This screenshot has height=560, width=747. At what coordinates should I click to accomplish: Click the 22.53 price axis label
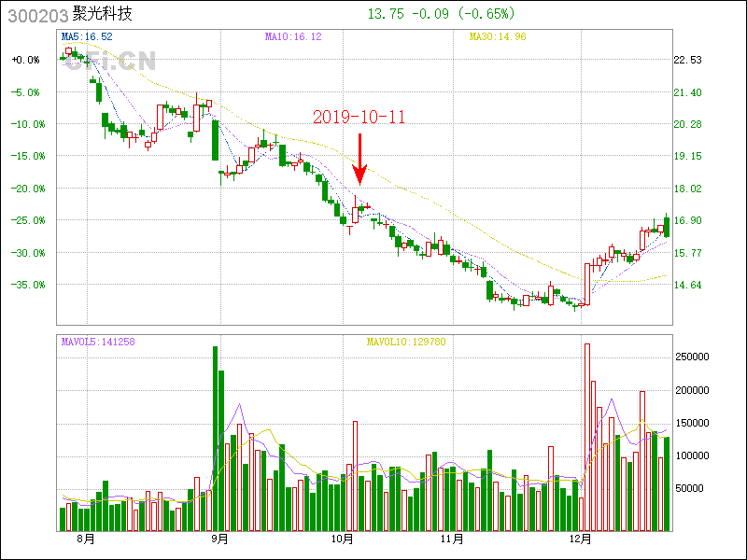[687, 60]
